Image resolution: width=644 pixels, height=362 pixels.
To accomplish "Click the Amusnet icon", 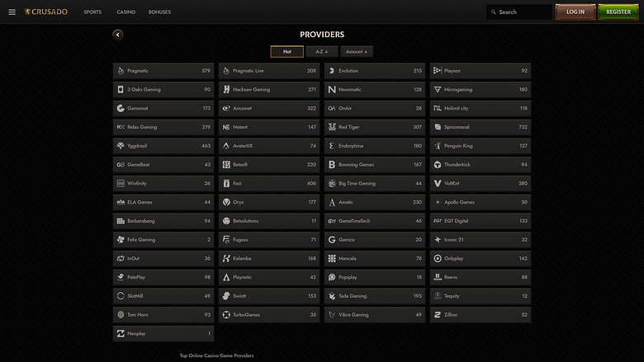I will (x=226, y=108).
